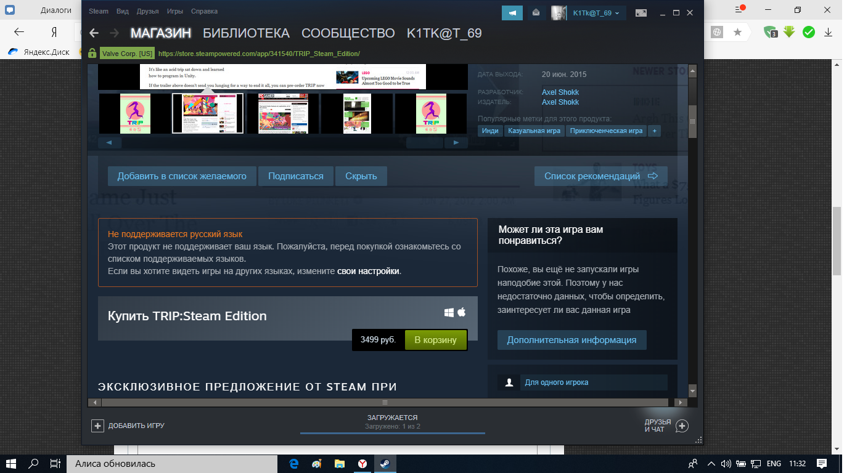
Task: Click Подписаться button
Action: (295, 176)
